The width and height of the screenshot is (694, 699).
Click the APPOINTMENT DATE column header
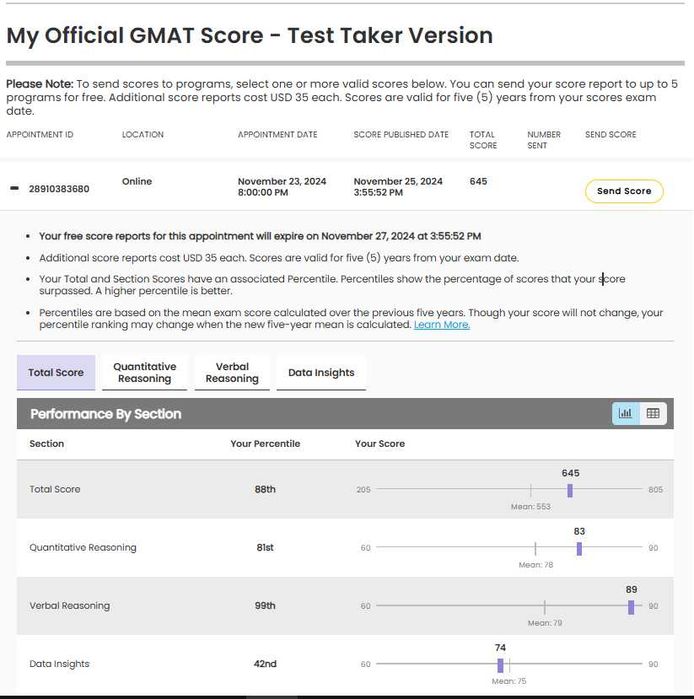pos(278,135)
